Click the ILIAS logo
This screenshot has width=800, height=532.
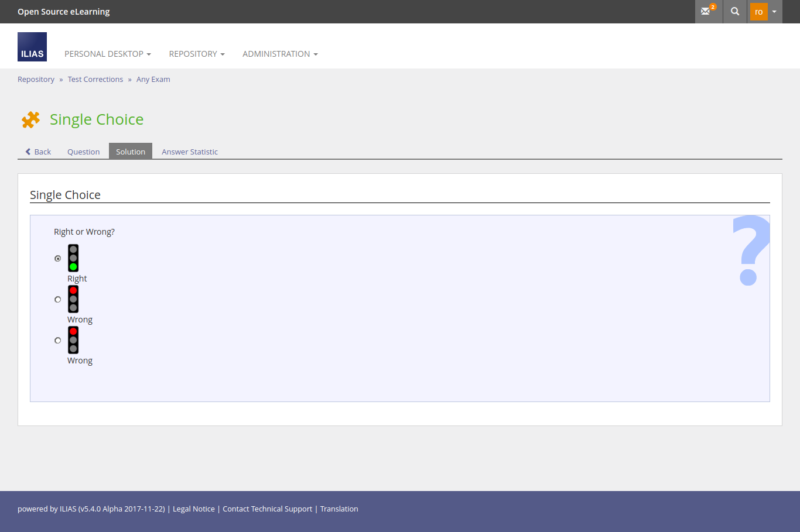[x=32, y=47]
